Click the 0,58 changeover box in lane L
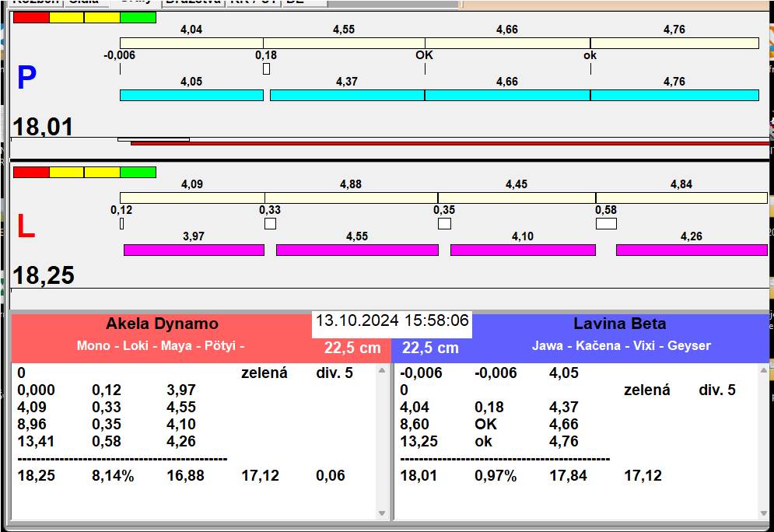774x532 pixels. click(606, 224)
